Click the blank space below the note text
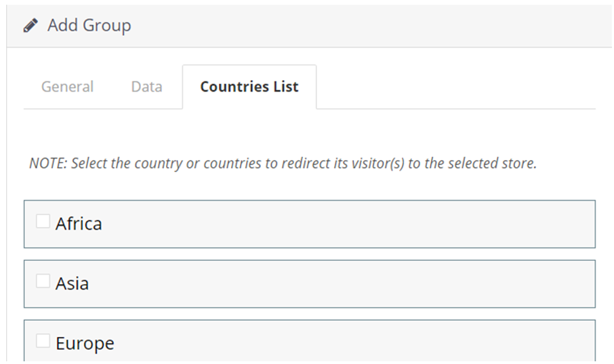The width and height of the screenshot is (614, 364). pyautogui.click(x=309, y=186)
